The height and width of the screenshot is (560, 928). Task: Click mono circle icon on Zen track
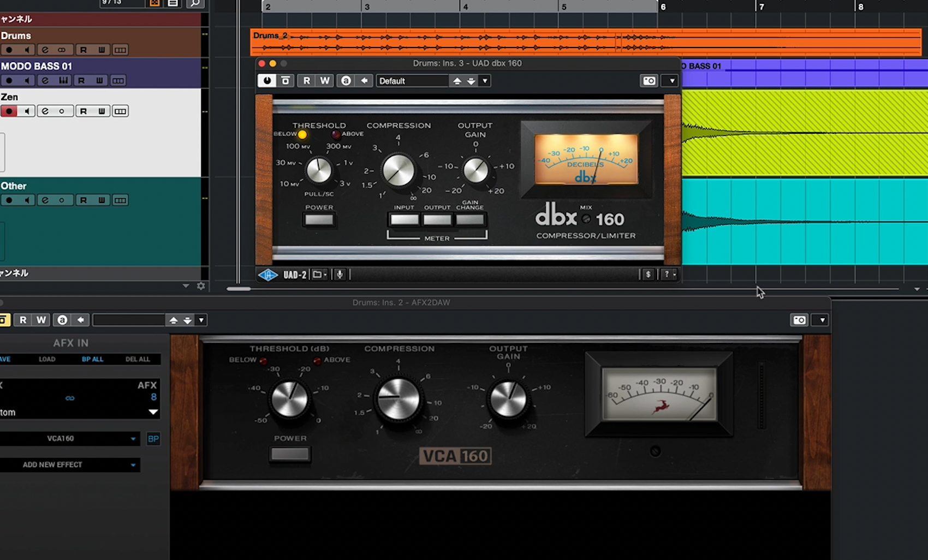pyautogui.click(x=62, y=111)
